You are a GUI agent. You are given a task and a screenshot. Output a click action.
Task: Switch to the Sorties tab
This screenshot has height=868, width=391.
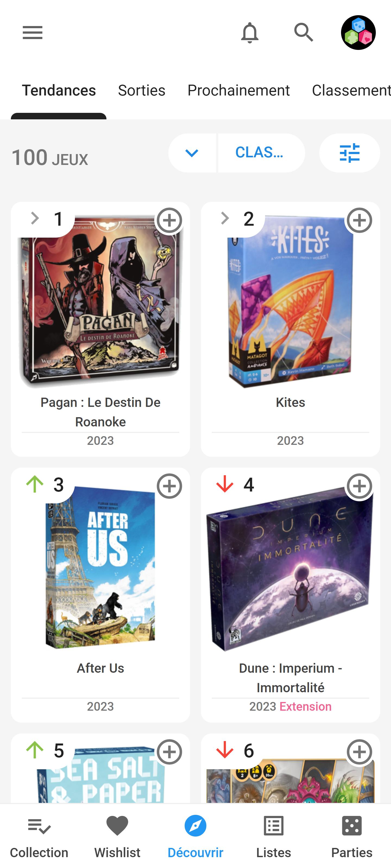click(142, 90)
